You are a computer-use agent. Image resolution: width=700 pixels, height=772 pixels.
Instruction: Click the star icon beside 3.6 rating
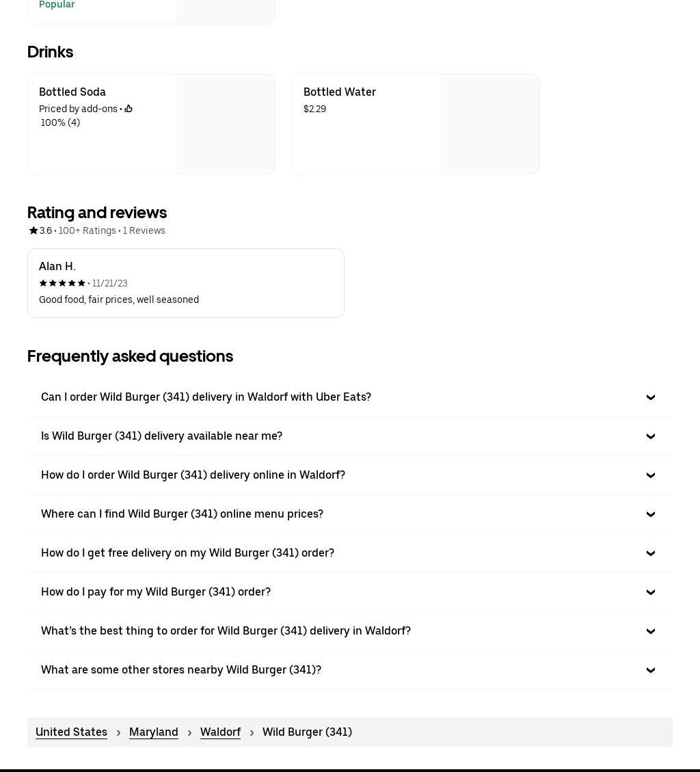pos(33,230)
